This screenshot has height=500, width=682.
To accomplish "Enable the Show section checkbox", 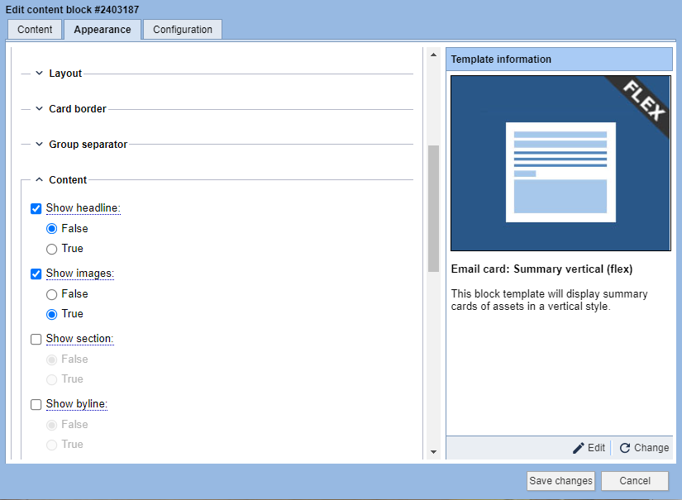I will pyautogui.click(x=36, y=339).
